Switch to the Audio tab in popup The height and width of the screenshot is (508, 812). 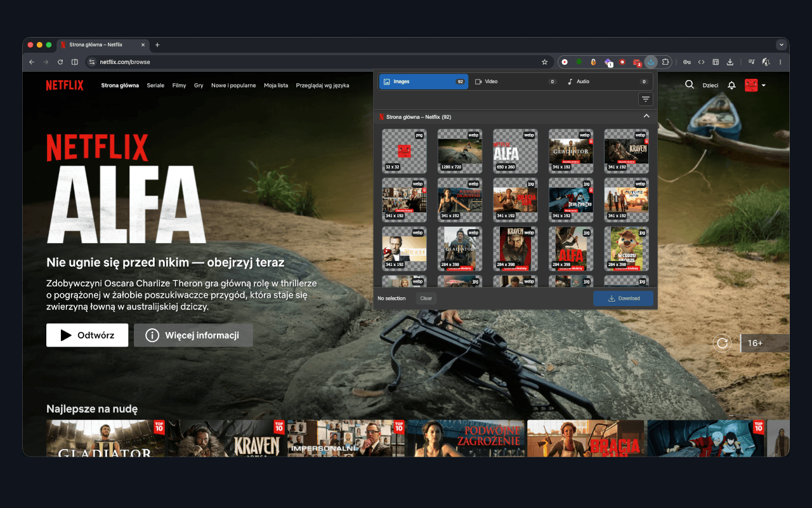[x=608, y=82]
